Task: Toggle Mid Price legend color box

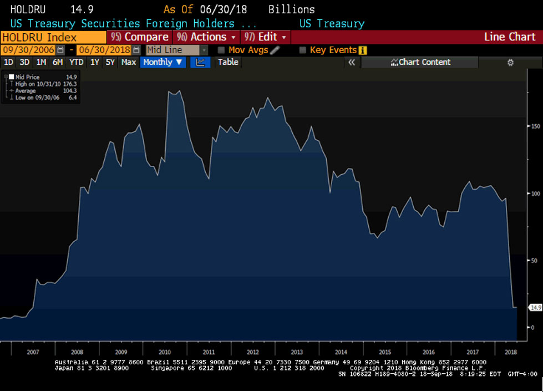Action: pos(12,77)
